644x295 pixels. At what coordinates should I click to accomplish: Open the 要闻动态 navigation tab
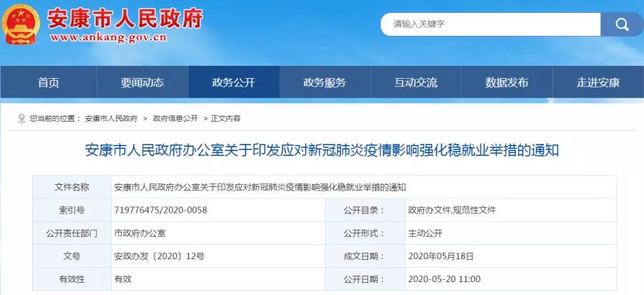(142, 82)
